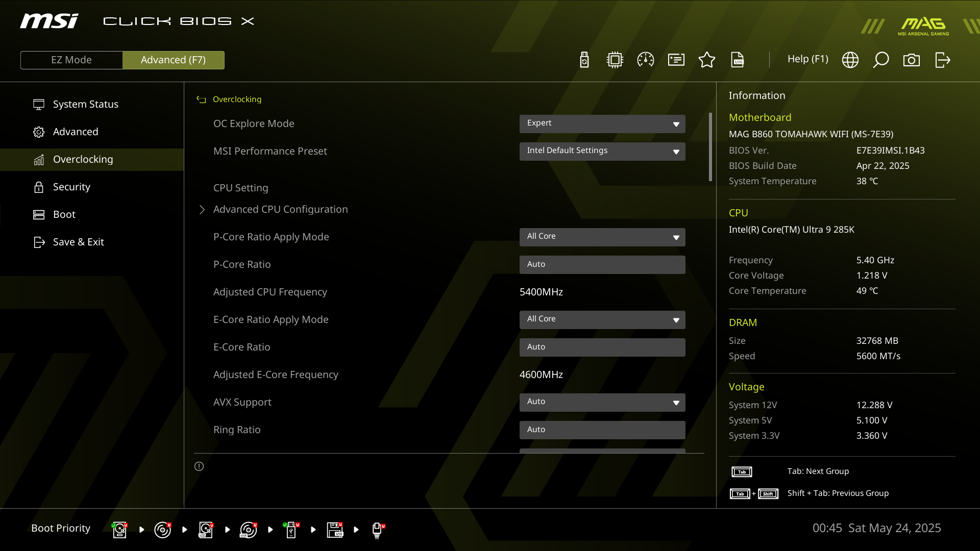Viewport: 980px width, 551px height.
Task: Click the P-Core Ratio input field
Action: (x=602, y=264)
